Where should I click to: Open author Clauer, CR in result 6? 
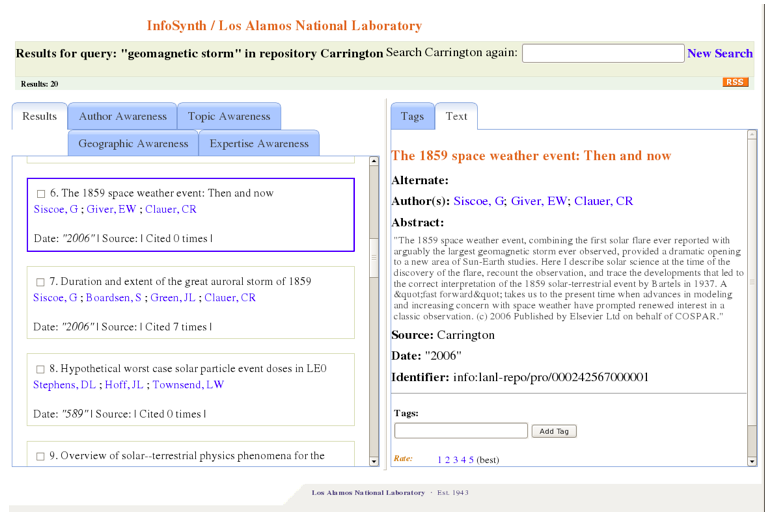pyautogui.click(x=170, y=210)
